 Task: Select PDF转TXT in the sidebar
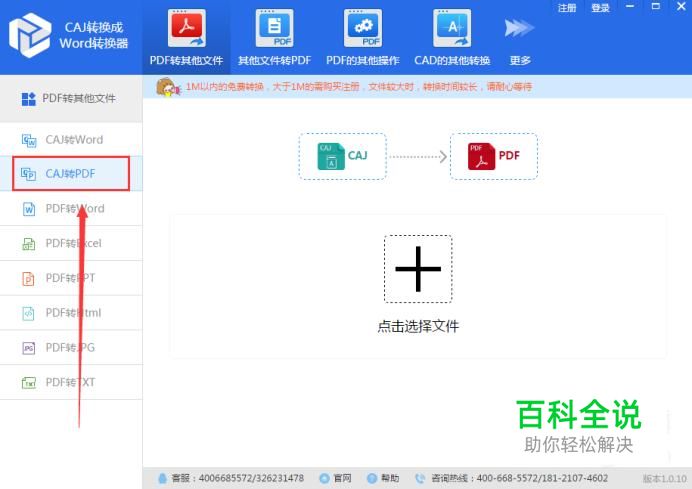tap(71, 382)
